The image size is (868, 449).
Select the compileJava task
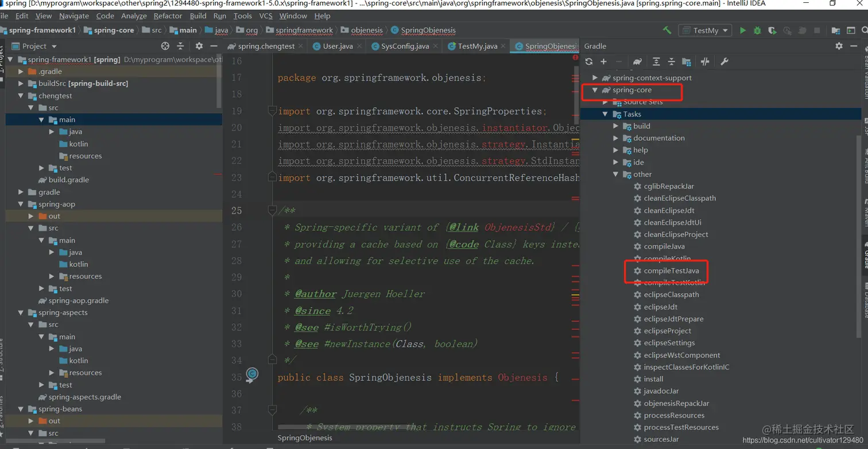[x=664, y=246]
